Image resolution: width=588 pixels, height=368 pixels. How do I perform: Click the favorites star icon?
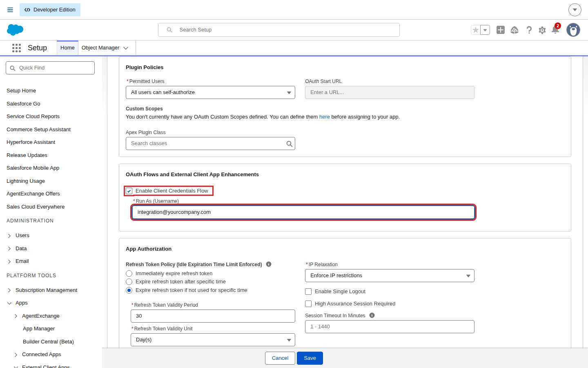[x=476, y=30]
